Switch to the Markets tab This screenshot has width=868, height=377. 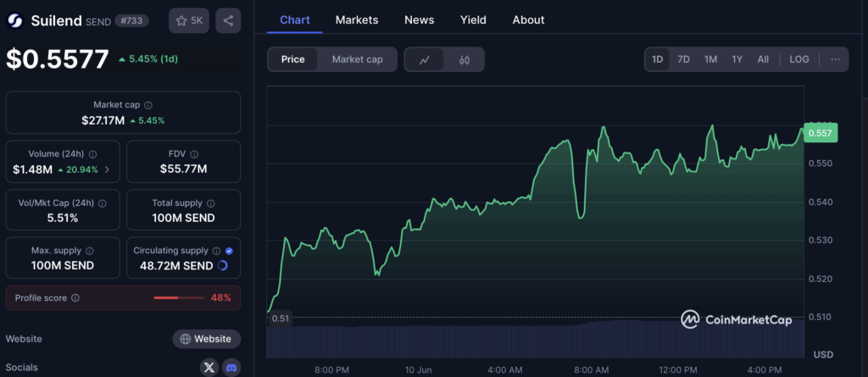point(357,20)
